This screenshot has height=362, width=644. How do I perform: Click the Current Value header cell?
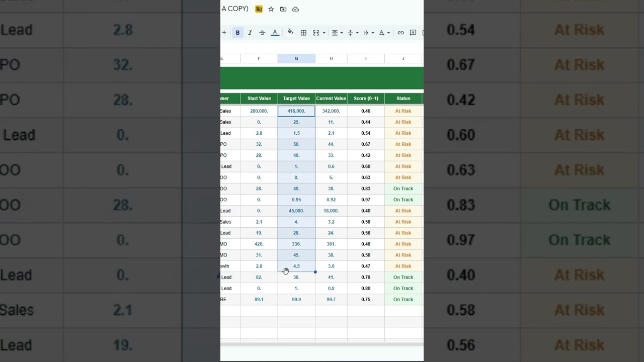click(331, 99)
